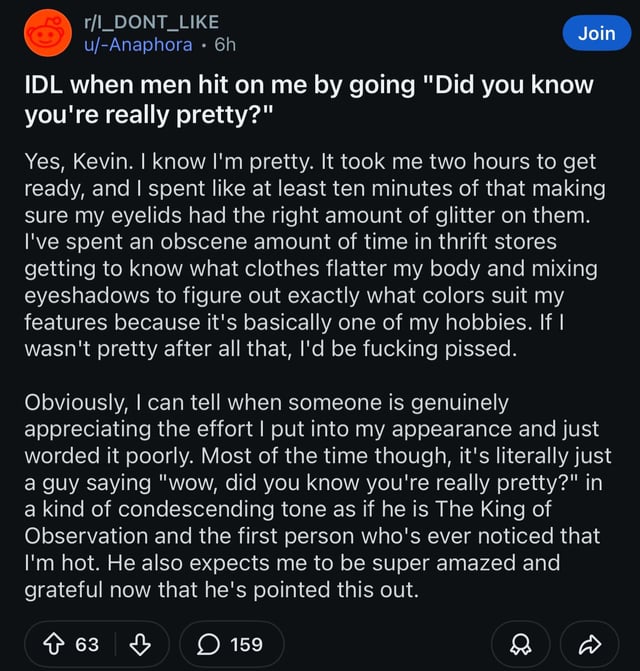Open the r/I_DONT_LIKE subreddit link
Screen dimensions: 640x671
click(154, 23)
